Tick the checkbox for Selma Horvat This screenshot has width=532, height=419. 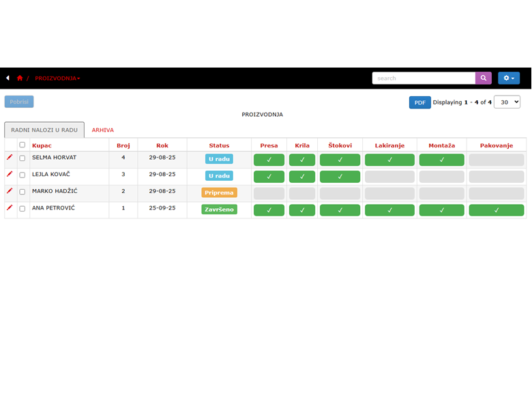tap(23, 158)
